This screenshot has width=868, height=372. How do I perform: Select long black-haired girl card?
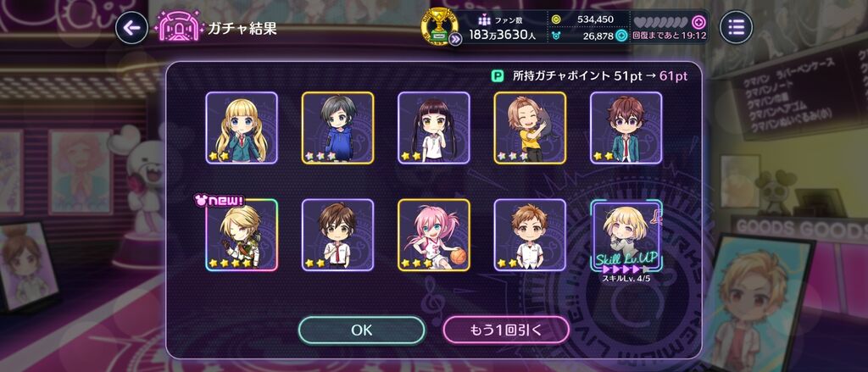[434, 128]
